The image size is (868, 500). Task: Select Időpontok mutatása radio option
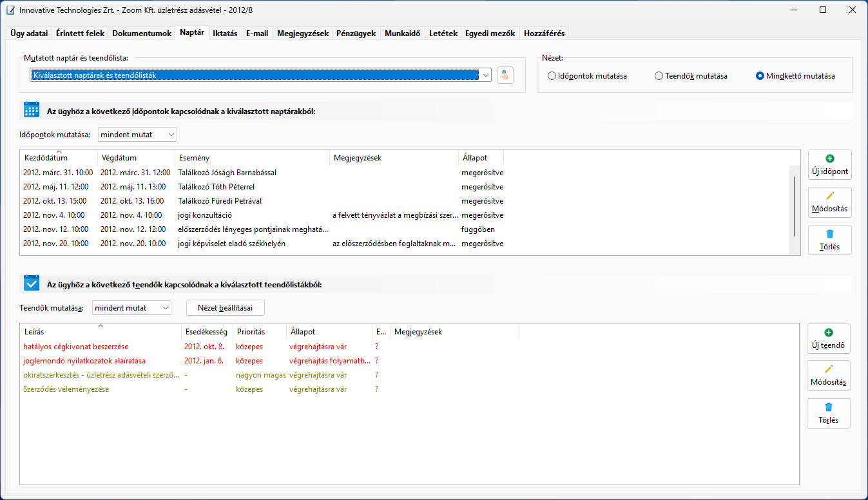(x=552, y=76)
